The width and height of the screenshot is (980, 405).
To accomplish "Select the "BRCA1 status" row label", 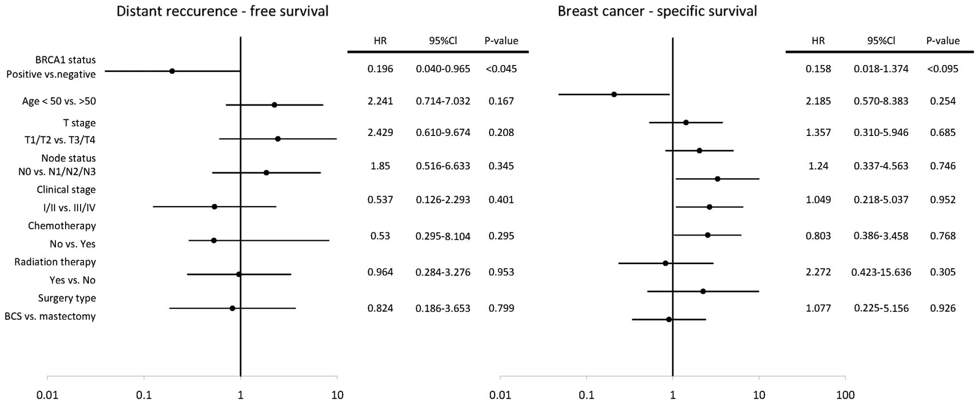I will (x=65, y=60).
